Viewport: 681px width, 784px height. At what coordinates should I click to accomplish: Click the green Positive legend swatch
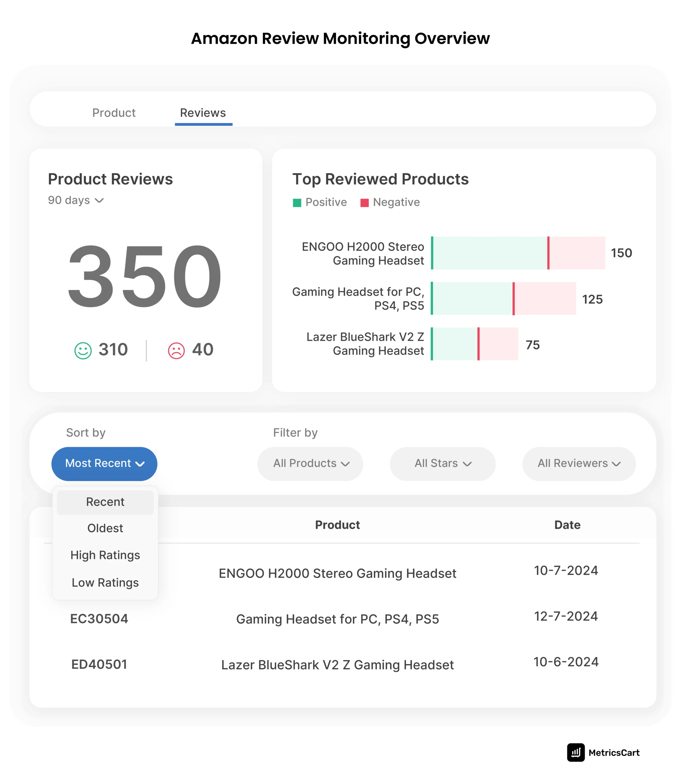[297, 203]
